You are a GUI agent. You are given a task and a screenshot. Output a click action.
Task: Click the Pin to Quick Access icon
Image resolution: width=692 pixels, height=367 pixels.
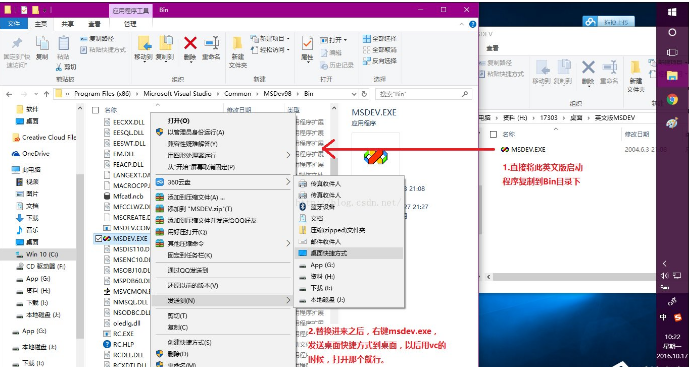pos(17,43)
